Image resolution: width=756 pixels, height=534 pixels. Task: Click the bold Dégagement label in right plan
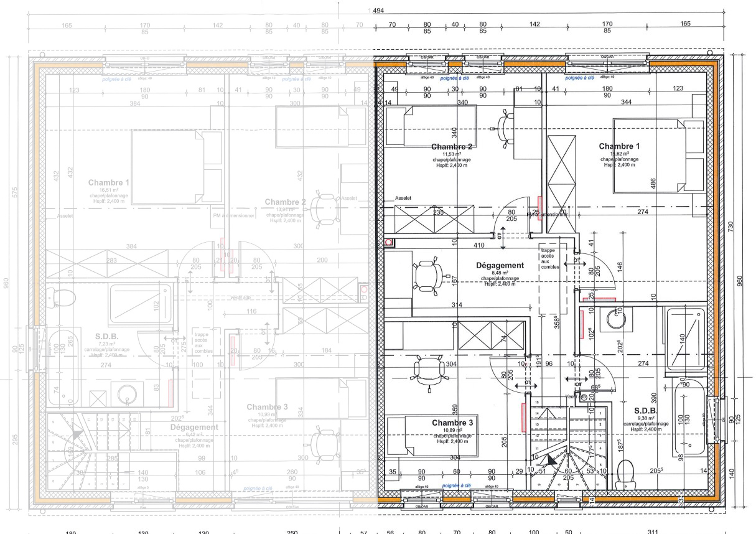(x=502, y=265)
